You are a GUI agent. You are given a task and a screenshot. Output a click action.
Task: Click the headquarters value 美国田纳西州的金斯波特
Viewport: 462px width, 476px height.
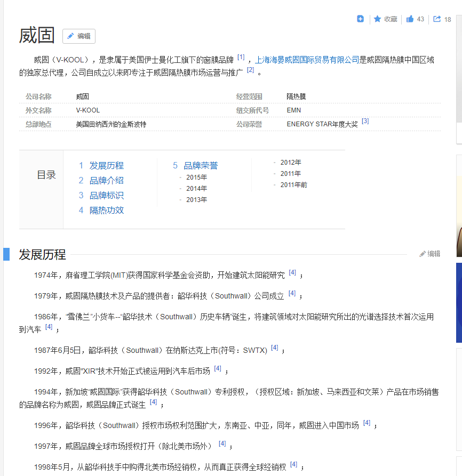[x=111, y=124]
